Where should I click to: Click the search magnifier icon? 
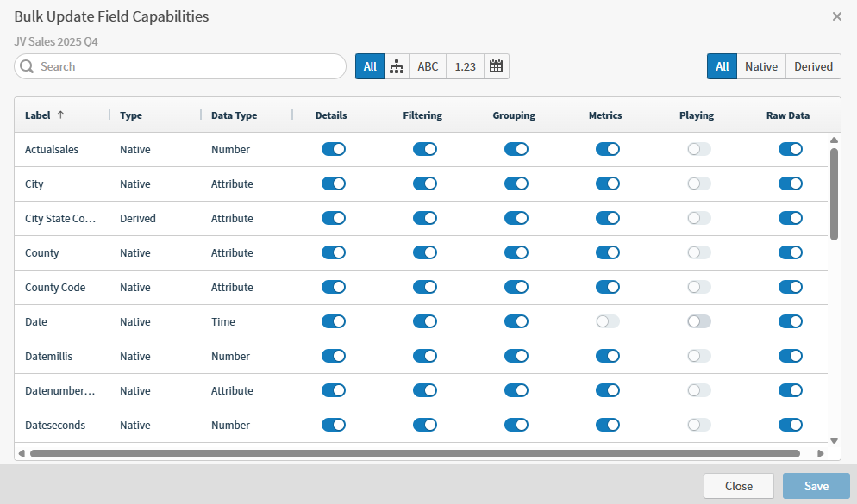click(x=27, y=66)
